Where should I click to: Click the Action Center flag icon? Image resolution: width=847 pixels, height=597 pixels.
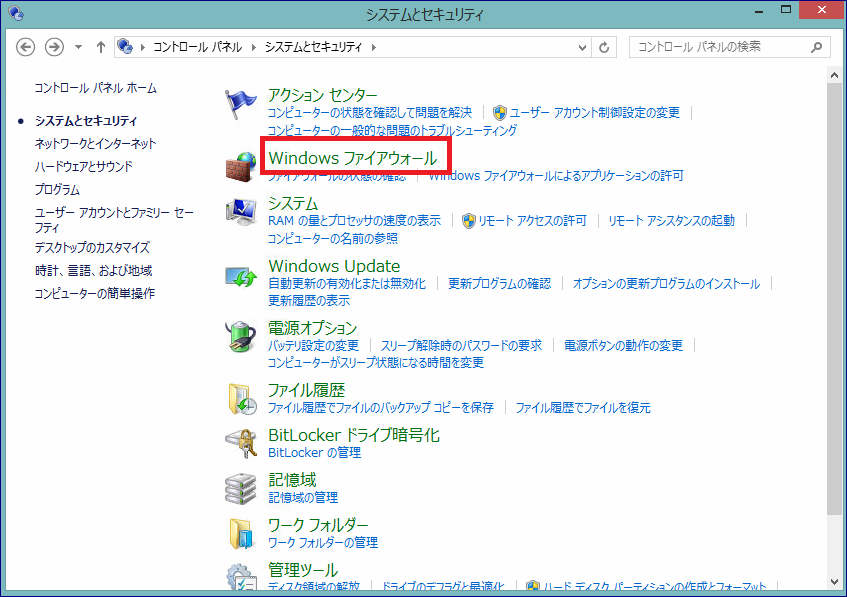(240, 103)
